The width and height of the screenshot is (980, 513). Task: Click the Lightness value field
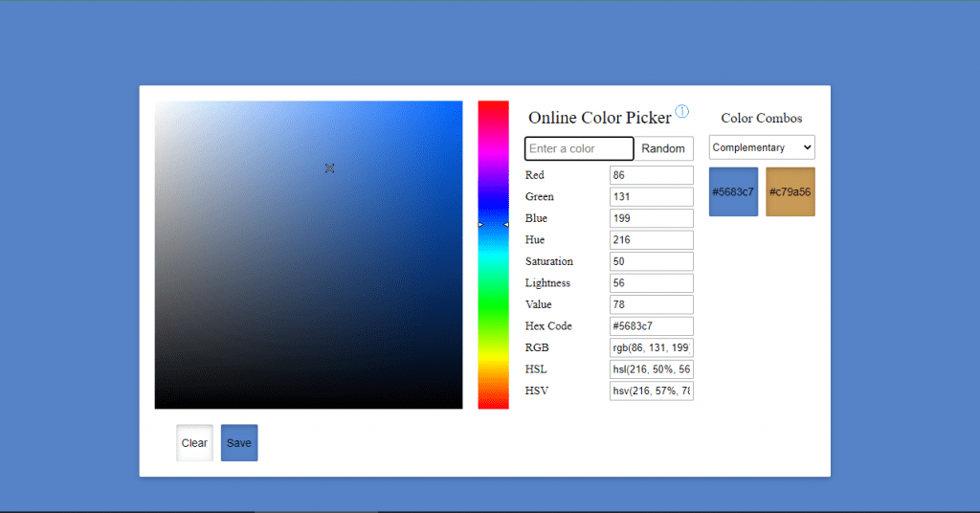(x=651, y=283)
